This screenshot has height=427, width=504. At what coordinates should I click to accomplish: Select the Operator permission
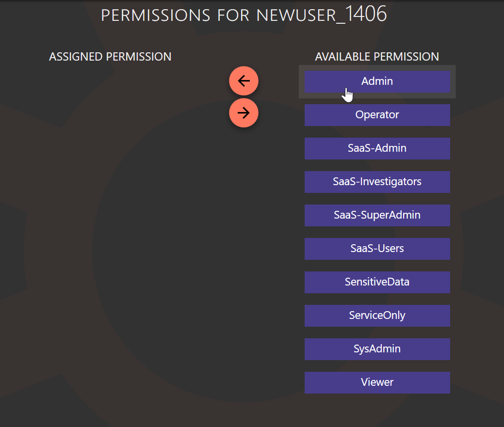click(377, 114)
